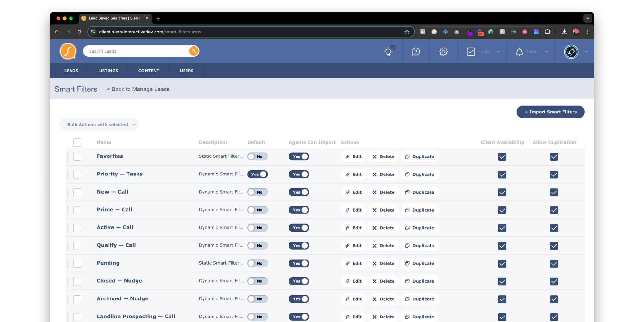Image resolution: width=644 pixels, height=322 pixels.
Task: Click the orange search magnifier icon
Action: pos(194,51)
